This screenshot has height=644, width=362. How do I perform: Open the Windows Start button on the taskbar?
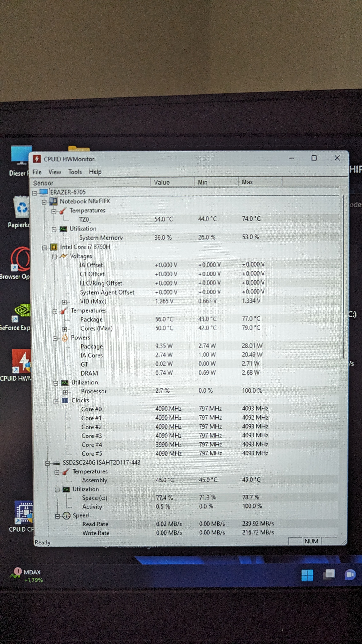pos(307,575)
